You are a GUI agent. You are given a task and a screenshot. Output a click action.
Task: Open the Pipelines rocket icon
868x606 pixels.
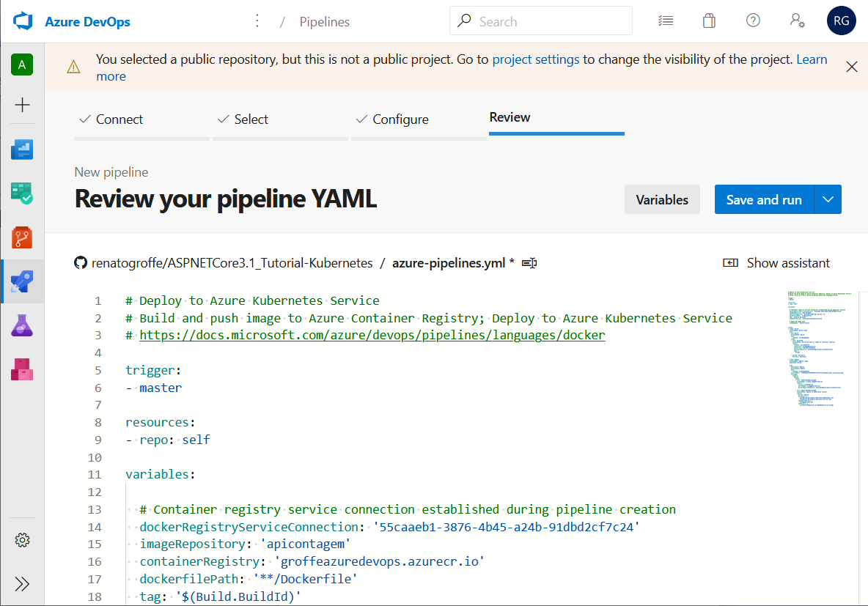[22, 281]
